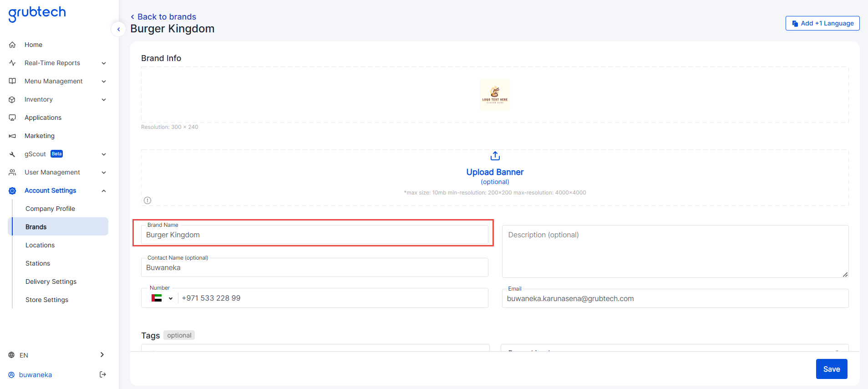Click the 'Burger Kingdom' page title
Viewport: 868px width, 389px height.
point(173,29)
